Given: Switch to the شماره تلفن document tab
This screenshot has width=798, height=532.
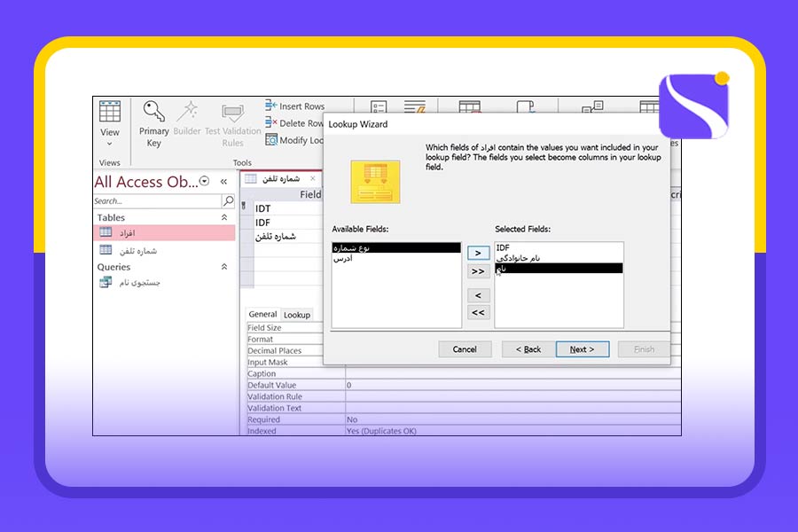Looking at the screenshot, I should coord(280,179).
